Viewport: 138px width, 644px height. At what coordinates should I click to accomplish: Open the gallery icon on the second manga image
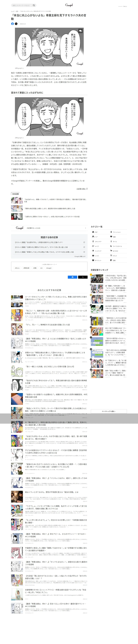80,100
